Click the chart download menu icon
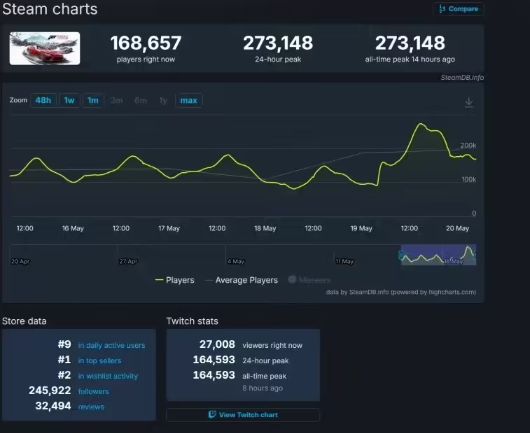 point(469,102)
